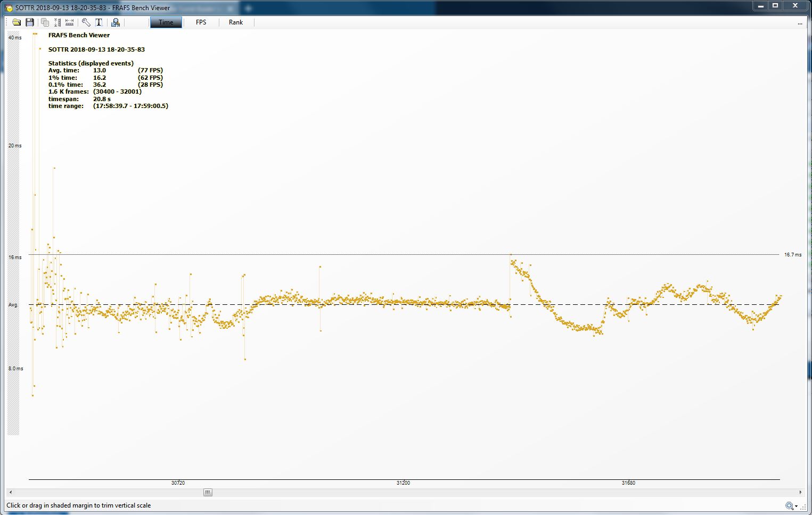
Task: Click the '1.6 K frames:' label
Action: click(x=68, y=92)
